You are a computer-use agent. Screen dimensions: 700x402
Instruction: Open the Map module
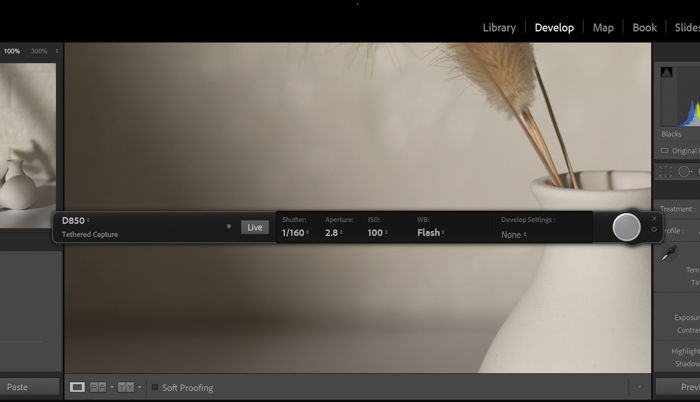pos(603,28)
